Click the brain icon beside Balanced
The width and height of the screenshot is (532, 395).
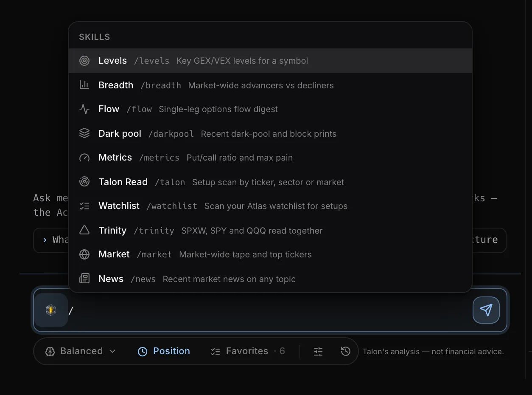coord(50,351)
